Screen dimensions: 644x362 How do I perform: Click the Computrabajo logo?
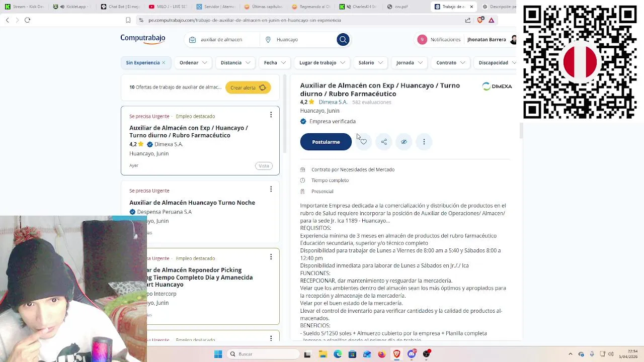pyautogui.click(x=143, y=39)
